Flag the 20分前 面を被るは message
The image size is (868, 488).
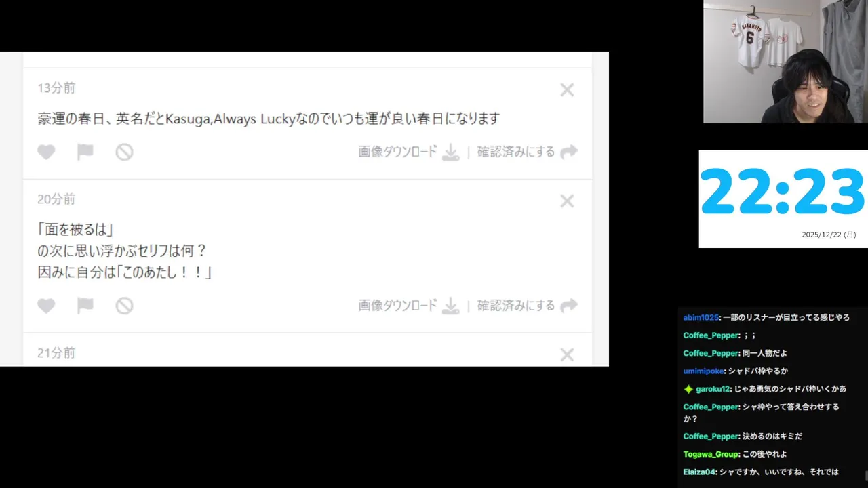85,306
